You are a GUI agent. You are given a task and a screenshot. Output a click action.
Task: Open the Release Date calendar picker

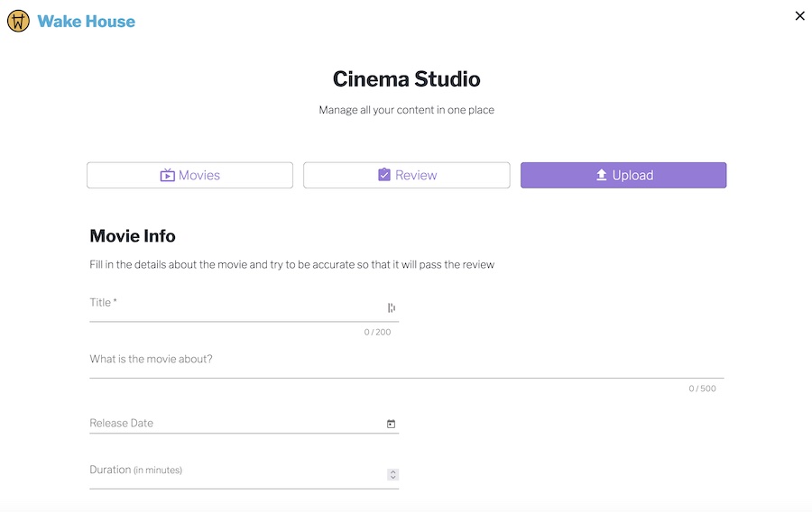click(x=391, y=424)
